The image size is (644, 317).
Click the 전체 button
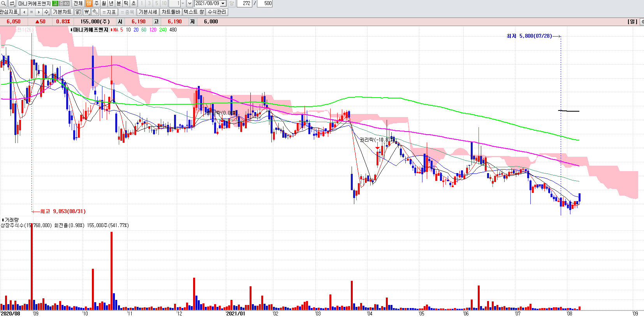click(78, 3)
